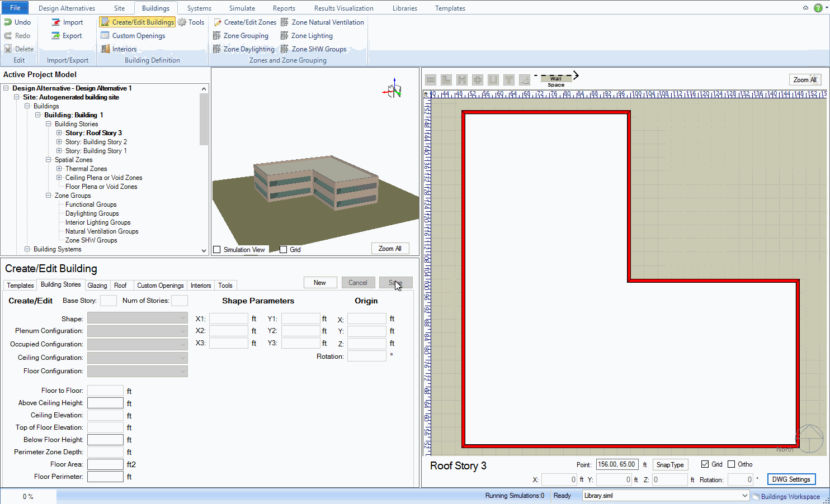Open the Glazing tab
This screenshot has height=504, width=830.
pyautogui.click(x=97, y=286)
